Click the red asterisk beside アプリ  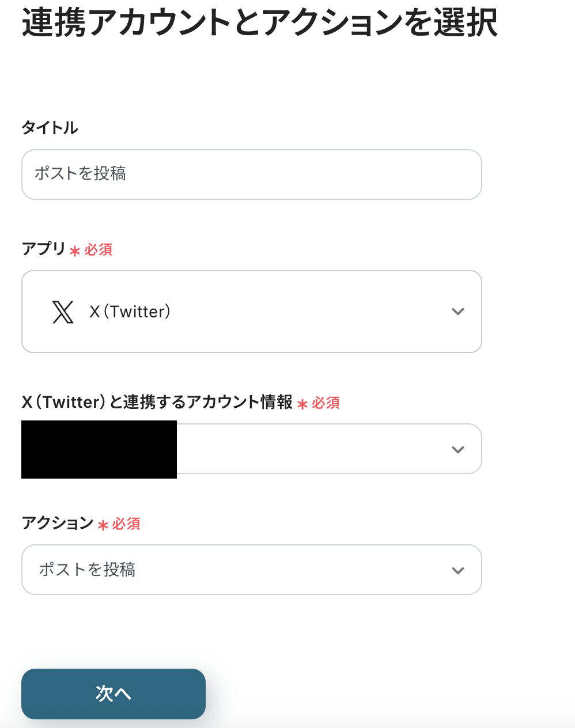pos(74,251)
